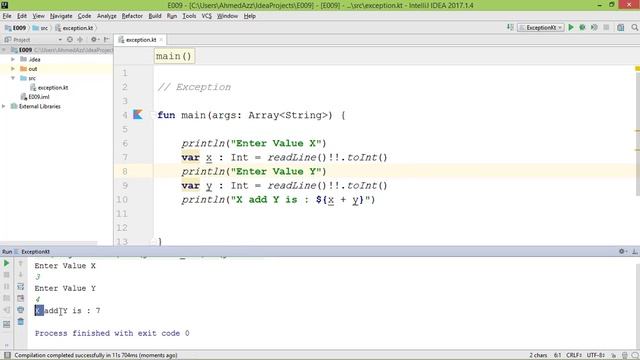Viewport: 640px width, 360px height.
Task: Run with coverage using the toolbar icon
Action: 594,27
